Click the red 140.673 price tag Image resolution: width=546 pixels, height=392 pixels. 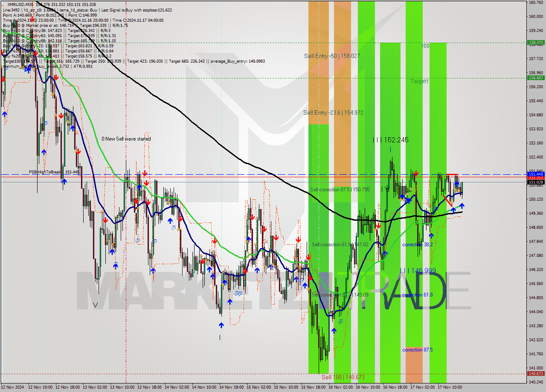(536, 374)
